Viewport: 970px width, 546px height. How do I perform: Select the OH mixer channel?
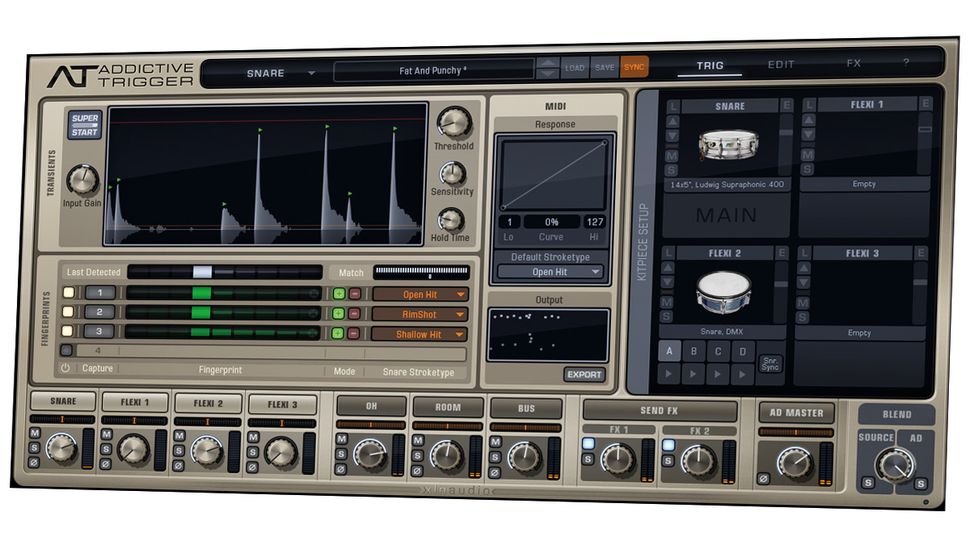[x=371, y=406]
